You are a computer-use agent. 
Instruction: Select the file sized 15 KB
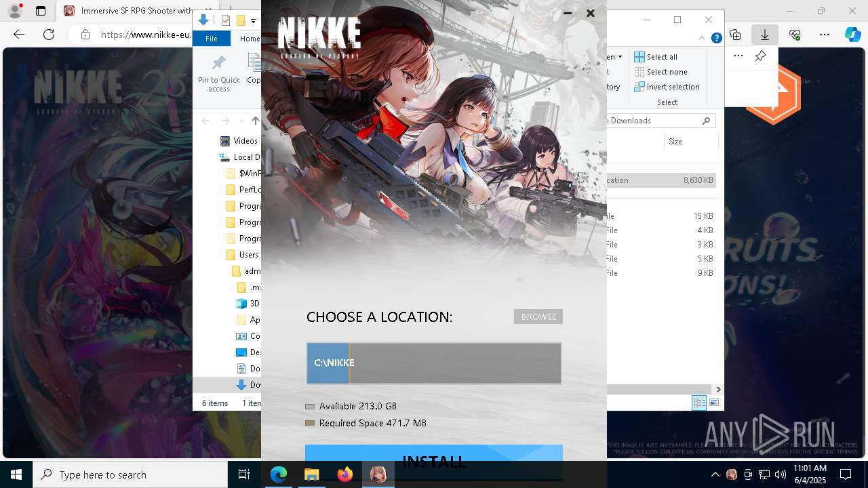pyautogui.click(x=661, y=216)
